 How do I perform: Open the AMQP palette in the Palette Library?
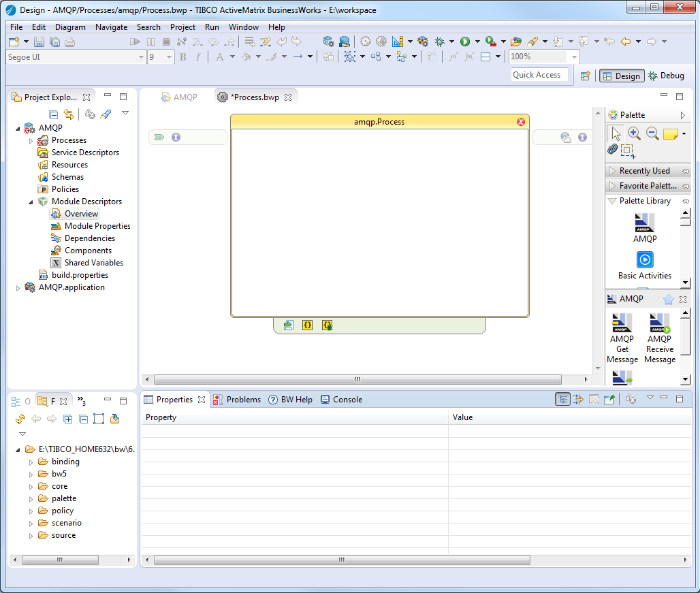point(645,228)
